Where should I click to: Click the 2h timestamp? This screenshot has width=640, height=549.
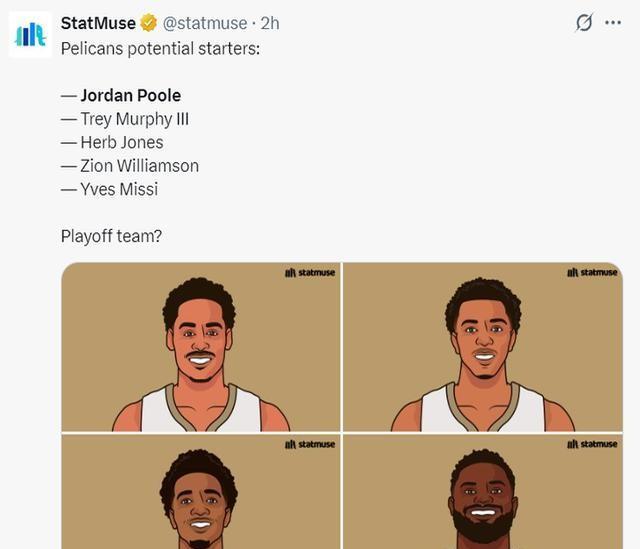(270, 23)
